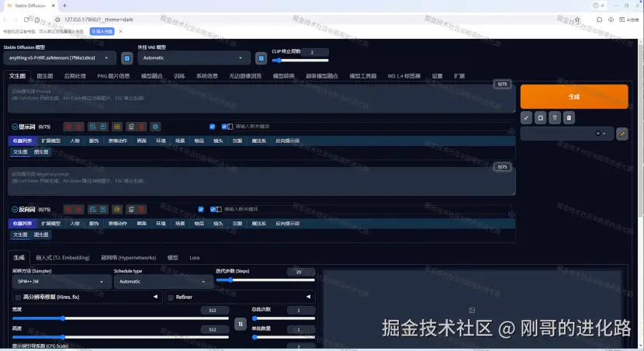The height and width of the screenshot is (351, 644).
Task: Toggle the first checkbox in 提示词 row
Action: pos(212,127)
